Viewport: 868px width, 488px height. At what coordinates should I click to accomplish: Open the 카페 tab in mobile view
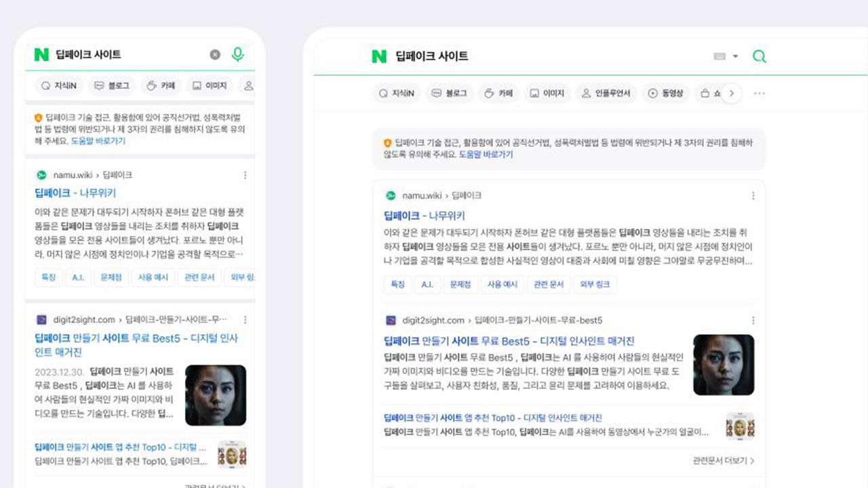pyautogui.click(x=161, y=86)
